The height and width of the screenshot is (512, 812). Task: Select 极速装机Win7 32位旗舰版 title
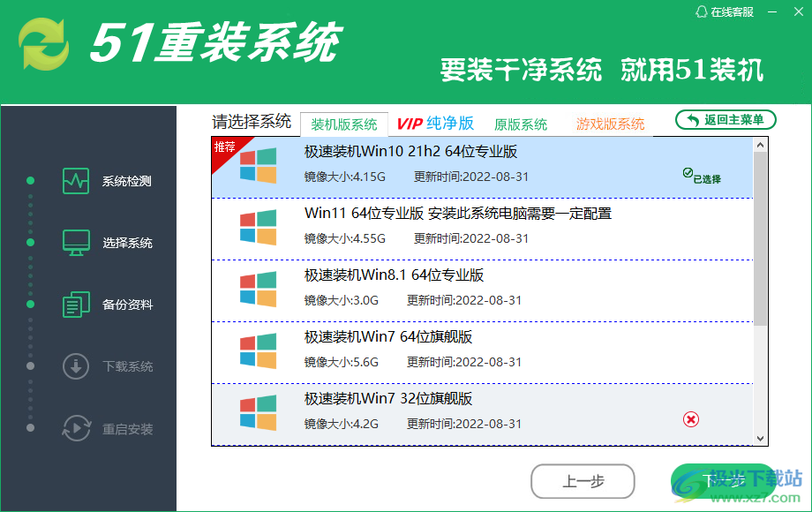[388, 399]
